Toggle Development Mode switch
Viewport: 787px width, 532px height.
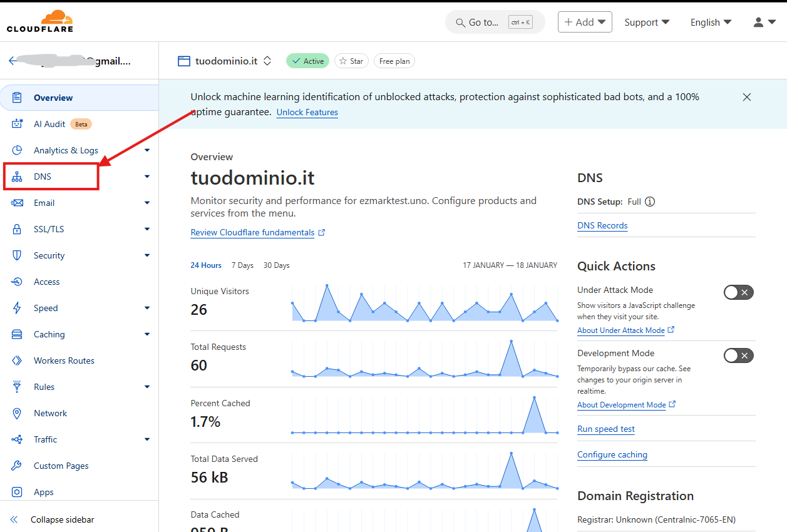[x=738, y=356]
